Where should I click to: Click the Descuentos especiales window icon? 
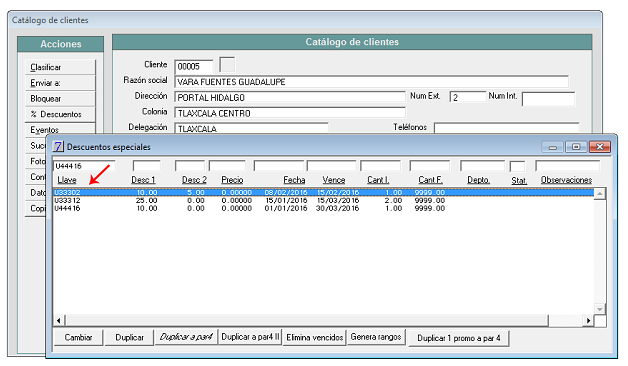pos(58,147)
